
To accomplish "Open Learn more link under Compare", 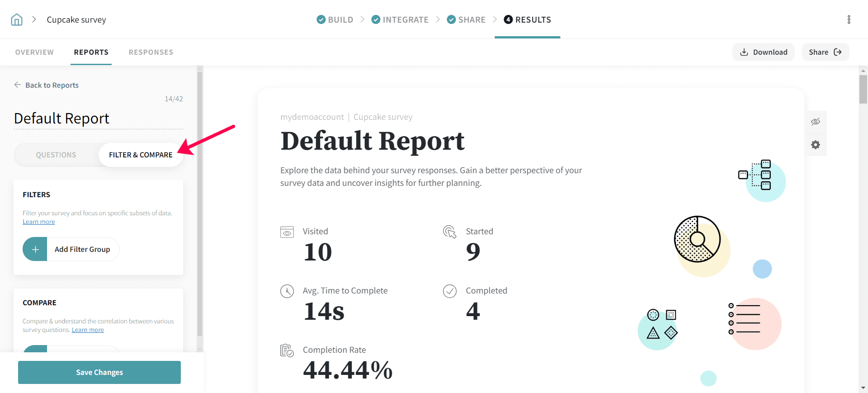I will pyautogui.click(x=88, y=330).
